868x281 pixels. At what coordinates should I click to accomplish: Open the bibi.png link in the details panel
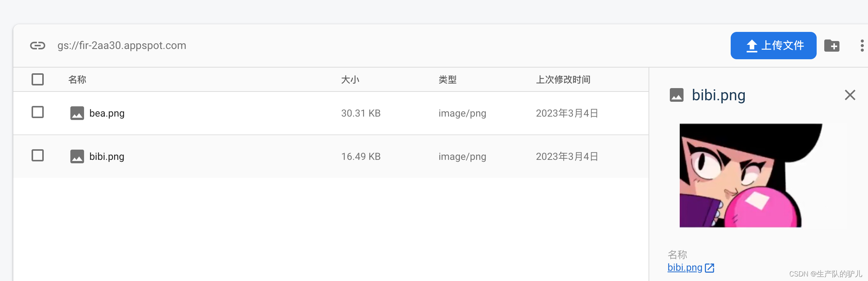pos(685,267)
